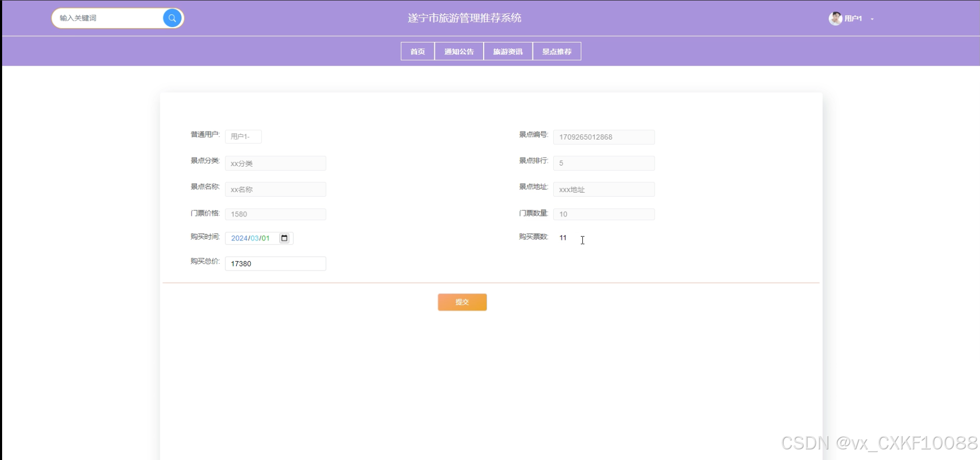Click the 景点排行 field showing 5
This screenshot has width=980, height=460.
604,163
